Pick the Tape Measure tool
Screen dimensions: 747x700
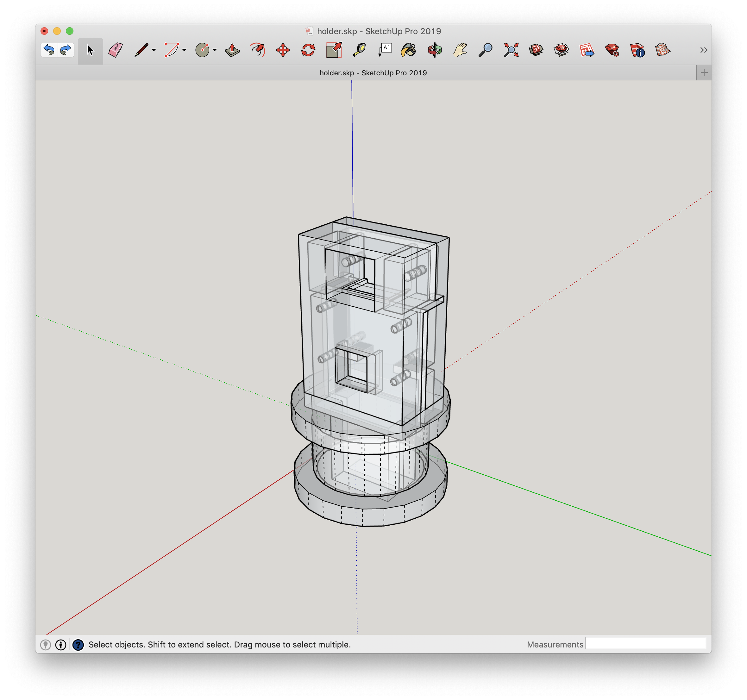359,50
